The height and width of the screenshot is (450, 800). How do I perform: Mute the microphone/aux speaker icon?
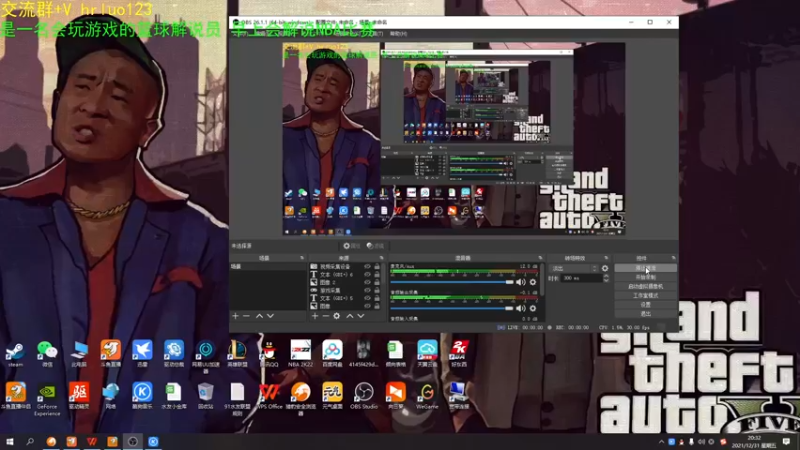pos(520,282)
